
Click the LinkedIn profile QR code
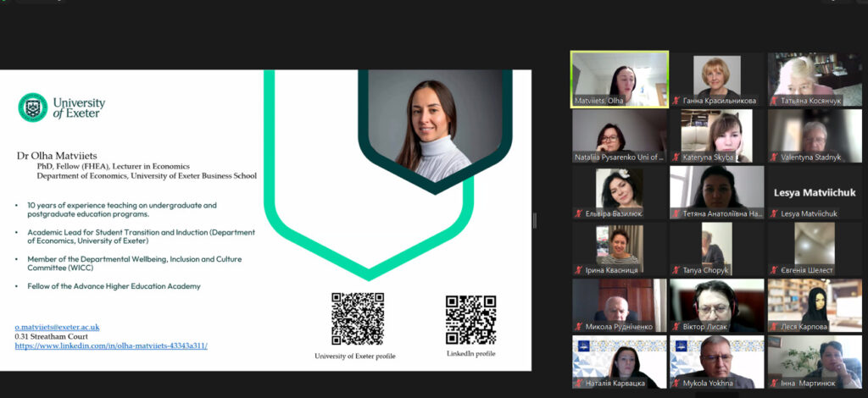[470, 319]
